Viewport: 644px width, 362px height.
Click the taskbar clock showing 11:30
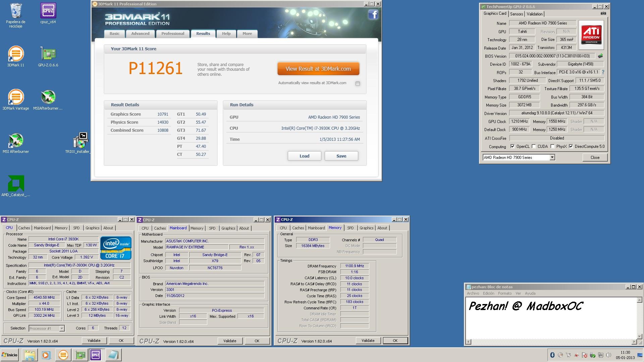pyautogui.click(x=625, y=355)
